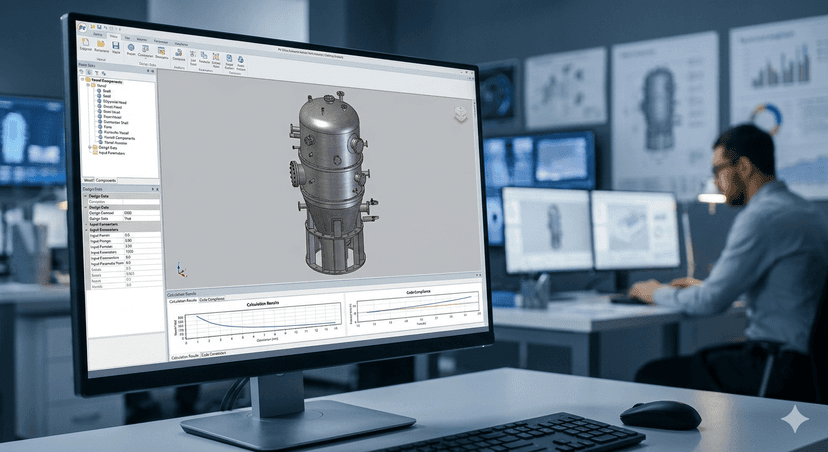Screen dimensions: 828x452
Task: Click the input value field showing 1000
Action: point(143,252)
